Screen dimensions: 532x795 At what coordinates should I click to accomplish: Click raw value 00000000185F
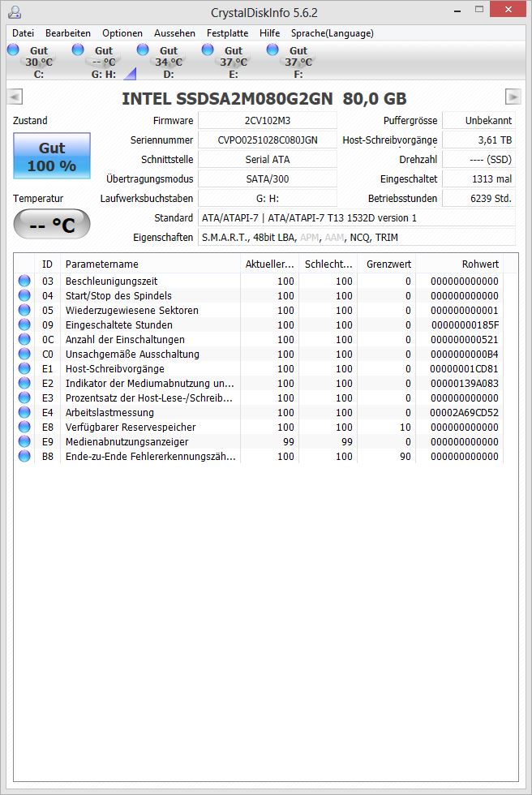466,325
